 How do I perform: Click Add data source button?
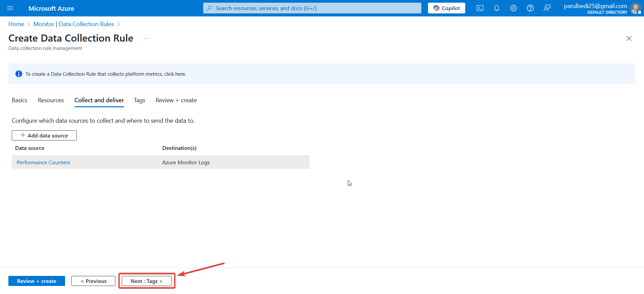click(x=44, y=135)
